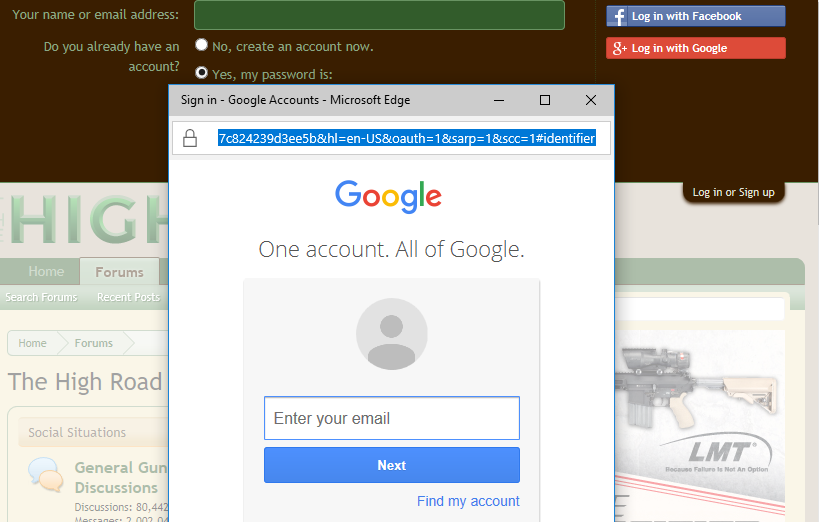Click the Facebook logo icon in the login button
Screen dimensions: 819x522
point(618,16)
